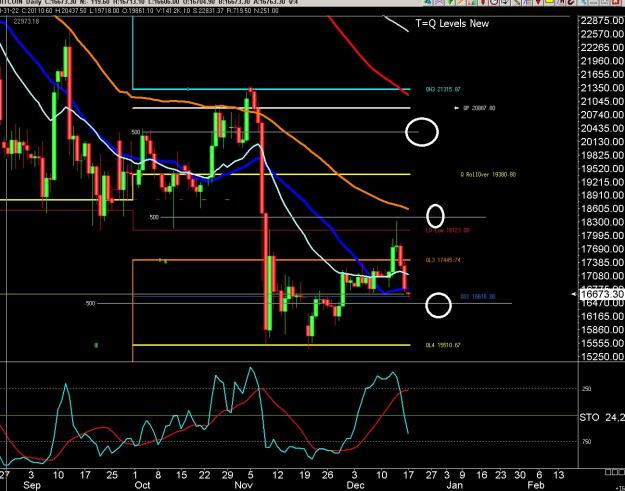The height and width of the screenshot is (491, 625).
Task: Click the 21045.00 axis value
Action: point(603,101)
